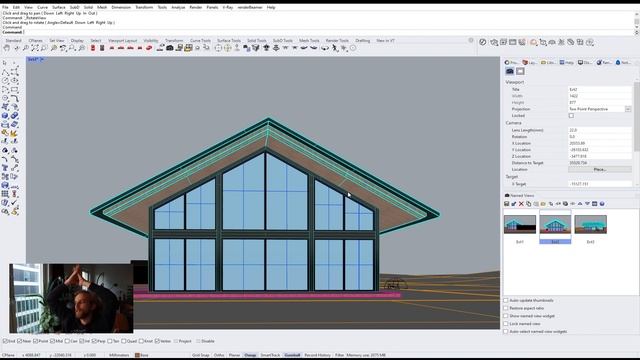Select the polyline tool in left sidebar

pos(5,72)
